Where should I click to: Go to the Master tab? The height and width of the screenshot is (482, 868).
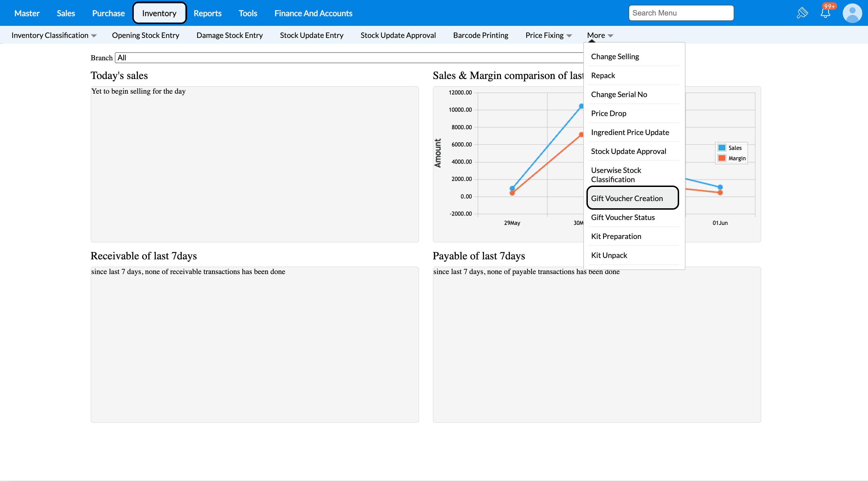tap(27, 13)
